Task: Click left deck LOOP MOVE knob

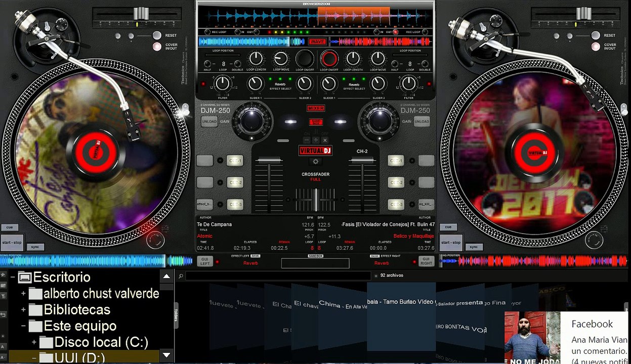Action: tap(281, 59)
